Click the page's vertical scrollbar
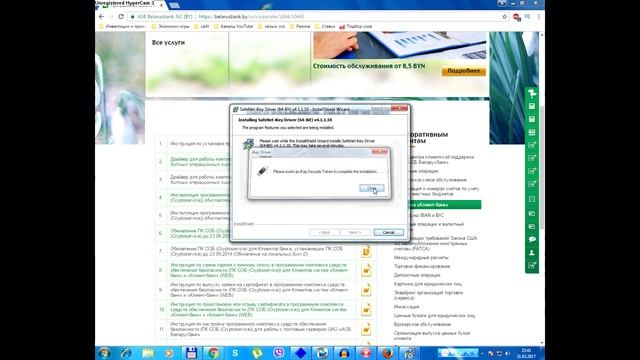Viewport: 640px width, 360px height. (542, 167)
